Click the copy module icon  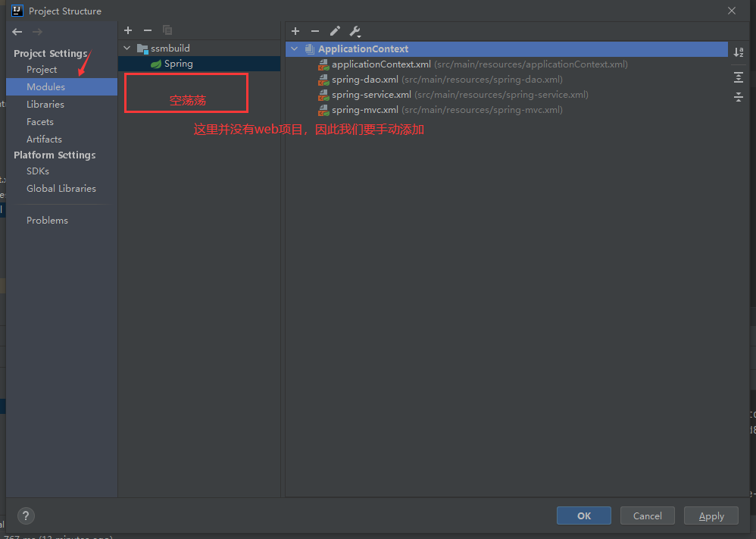coord(167,30)
